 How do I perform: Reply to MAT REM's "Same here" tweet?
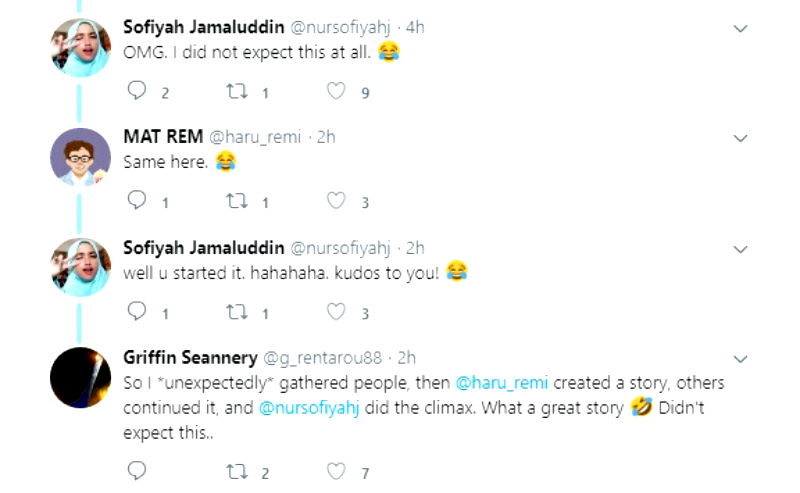coord(137,201)
